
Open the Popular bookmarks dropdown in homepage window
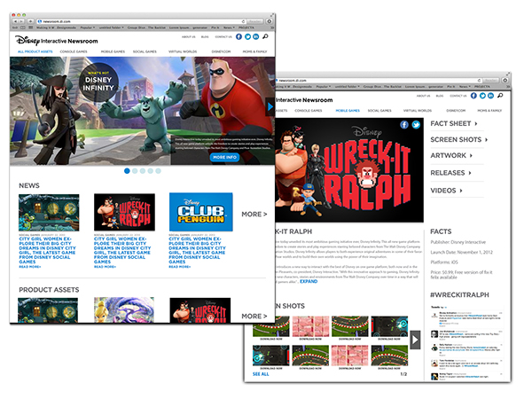click(x=87, y=27)
